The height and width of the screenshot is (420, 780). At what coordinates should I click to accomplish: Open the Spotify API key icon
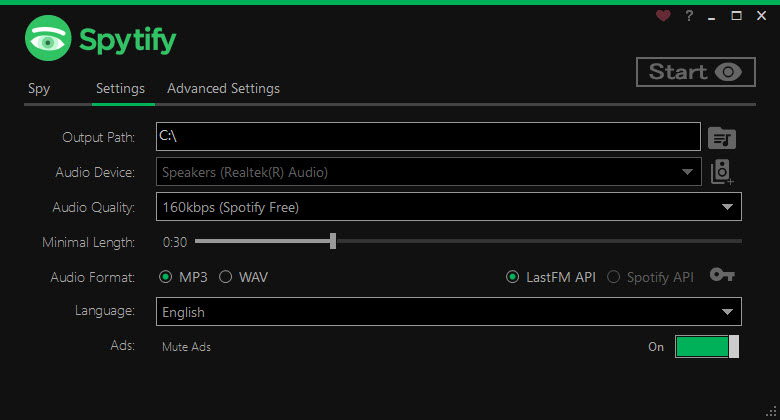[x=722, y=275]
